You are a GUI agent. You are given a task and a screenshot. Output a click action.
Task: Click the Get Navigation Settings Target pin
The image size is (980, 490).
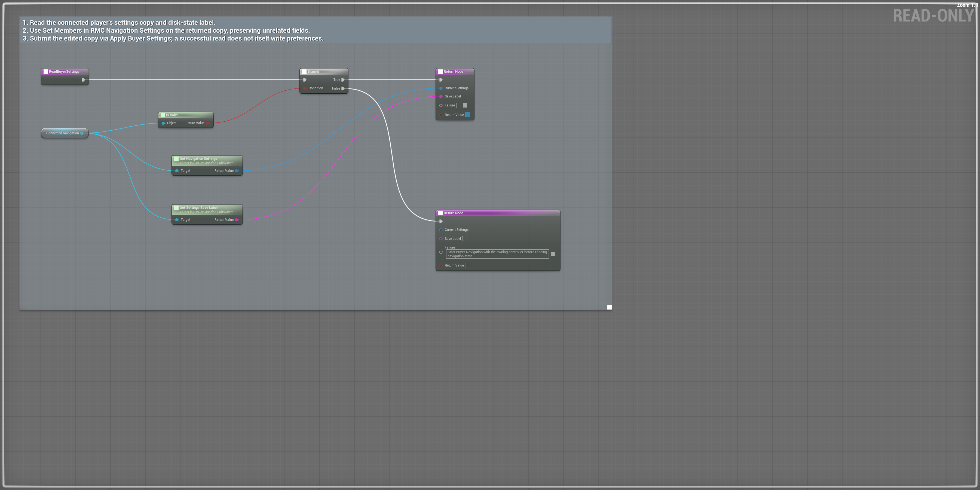177,171
